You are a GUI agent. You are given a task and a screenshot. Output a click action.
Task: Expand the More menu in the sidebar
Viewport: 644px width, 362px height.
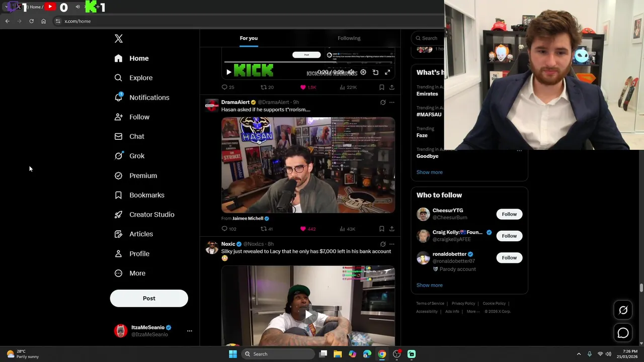[130, 274]
